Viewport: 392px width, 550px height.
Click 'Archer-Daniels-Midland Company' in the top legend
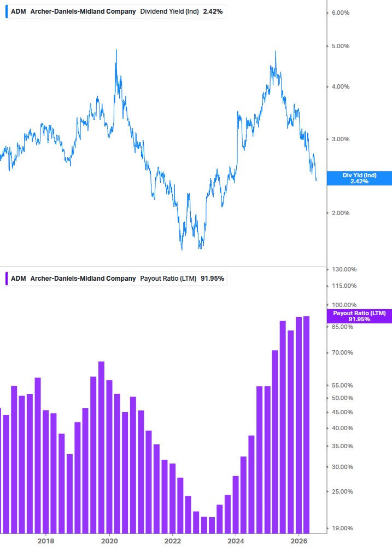[x=83, y=11]
